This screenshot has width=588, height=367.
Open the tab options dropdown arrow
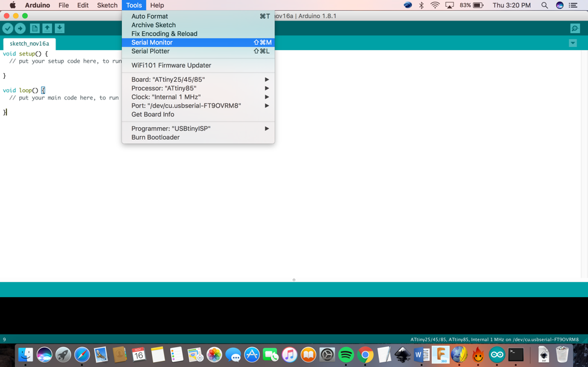click(x=573, y=43)
